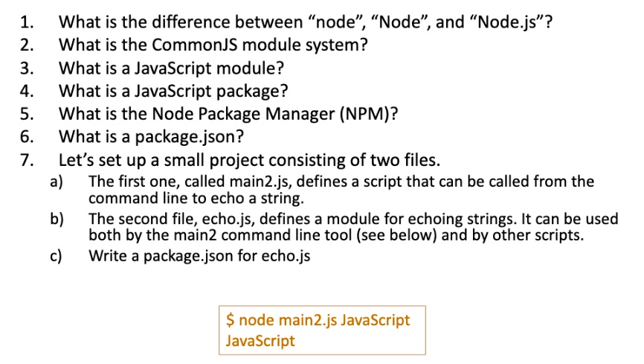Click sub-item c) Write a package.json for echo.js
The width and height of the screenshot is (644, 364).
[x=199, y=256]
